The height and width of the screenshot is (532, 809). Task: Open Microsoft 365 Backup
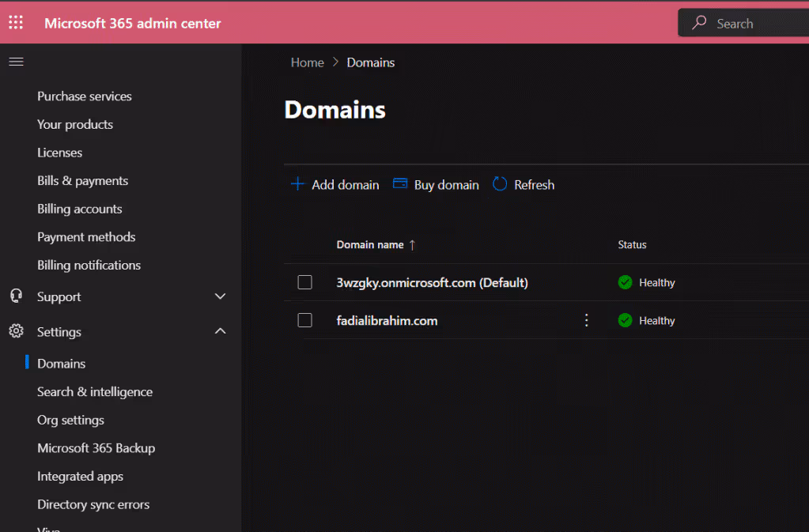click(x=96, y=448)
